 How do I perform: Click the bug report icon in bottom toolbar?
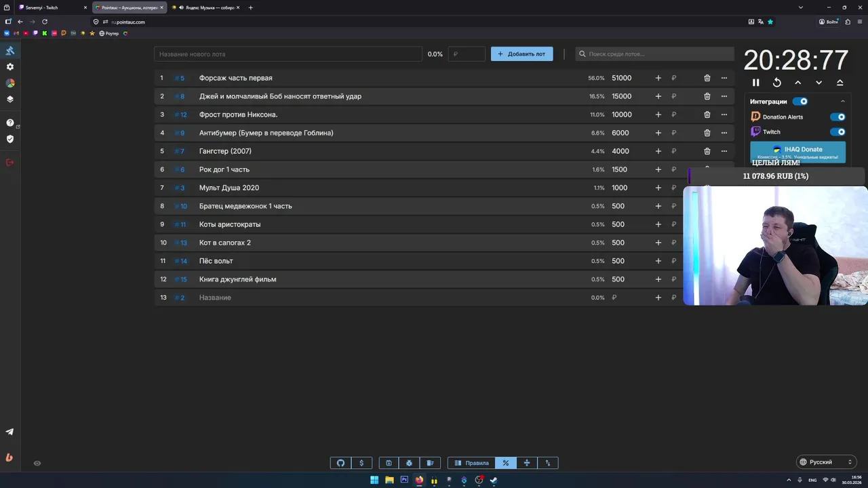point(410,463)
